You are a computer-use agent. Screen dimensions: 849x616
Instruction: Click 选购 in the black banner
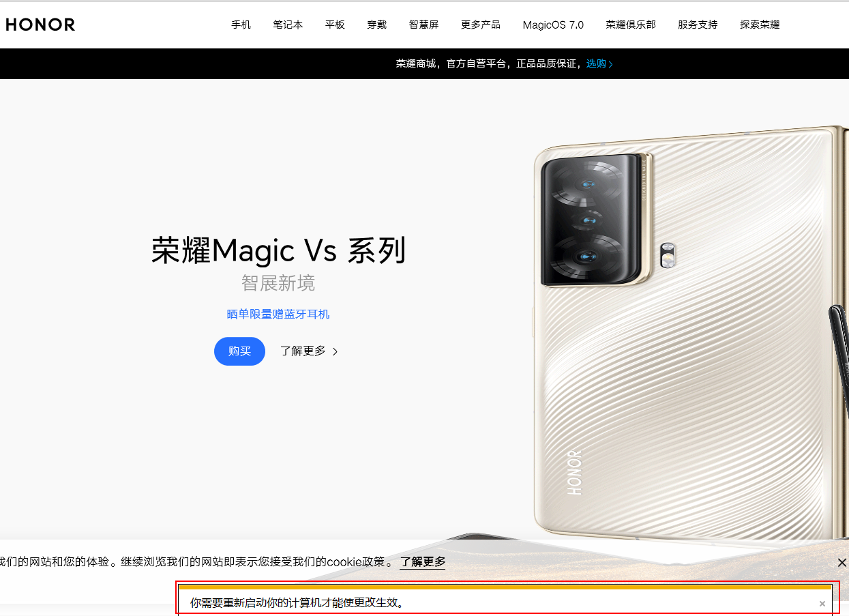[x=596, y=64]
